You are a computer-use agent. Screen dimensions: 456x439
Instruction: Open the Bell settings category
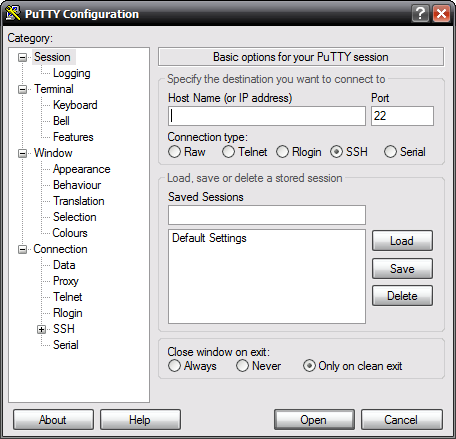[x=61, y=121]
